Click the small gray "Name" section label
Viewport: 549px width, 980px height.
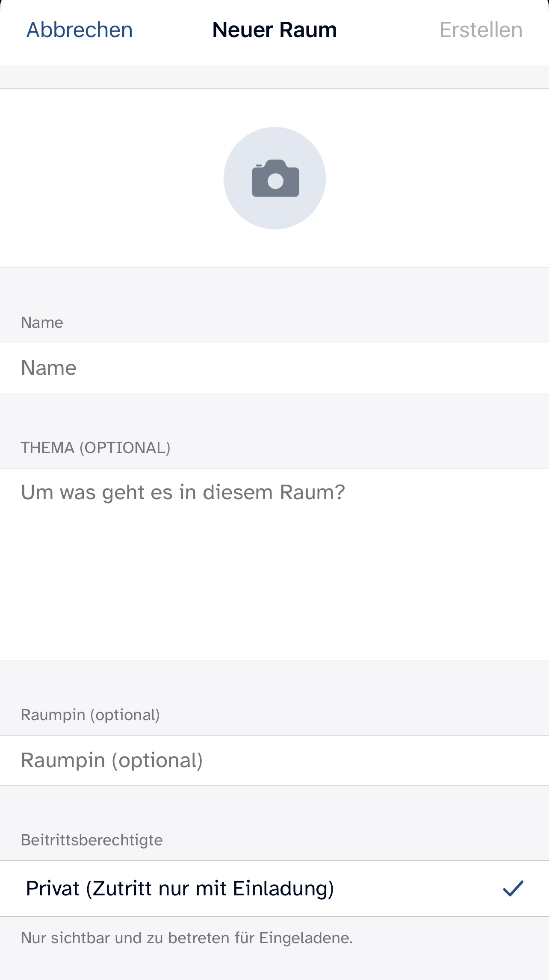42,323
